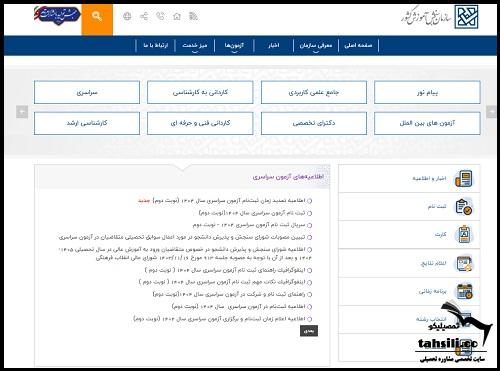
Task: Open ثبت نام آزمون سراسری سال ۱۴۰۴ link
Action: tap(252, 213)
